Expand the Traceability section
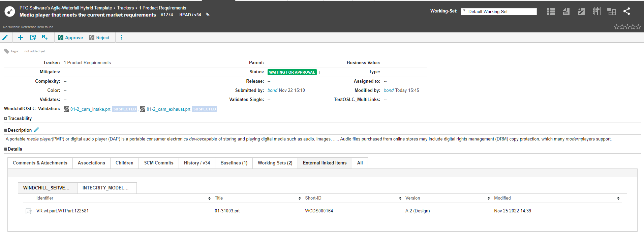 click(x=5, y=119)
